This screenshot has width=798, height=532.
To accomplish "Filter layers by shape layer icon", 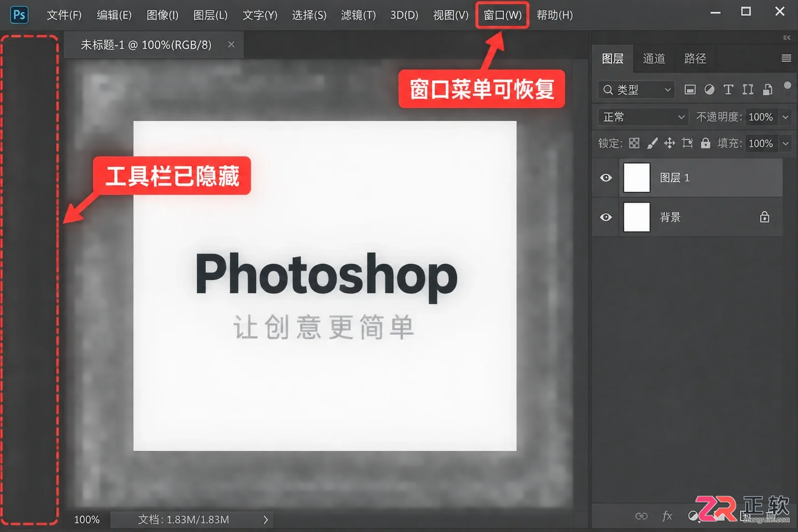I will point(748,90).
